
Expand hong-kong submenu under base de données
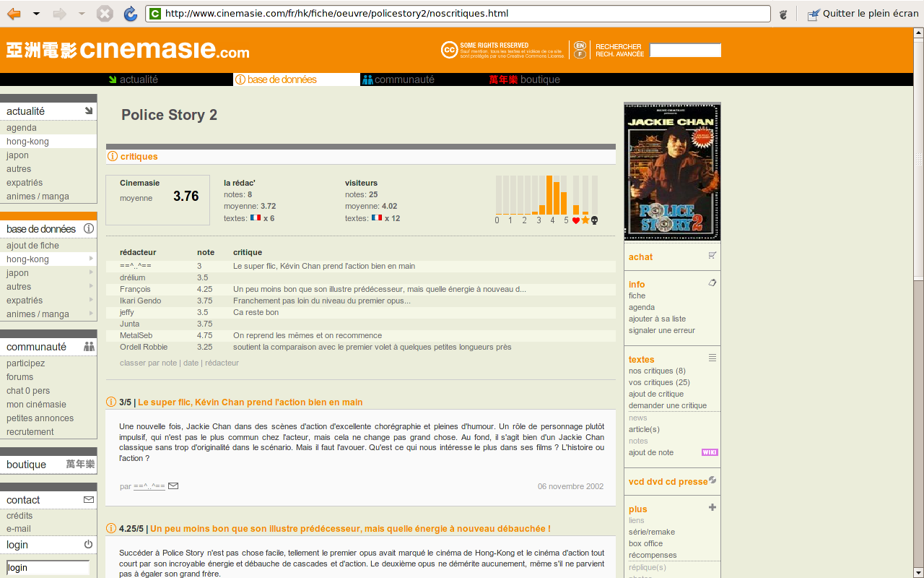coord(91,259)
